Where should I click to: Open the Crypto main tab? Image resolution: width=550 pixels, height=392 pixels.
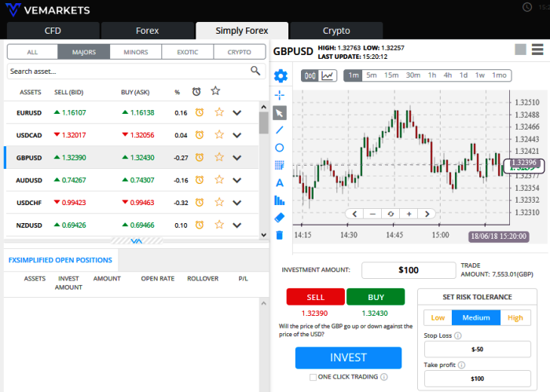coord(336,31)
